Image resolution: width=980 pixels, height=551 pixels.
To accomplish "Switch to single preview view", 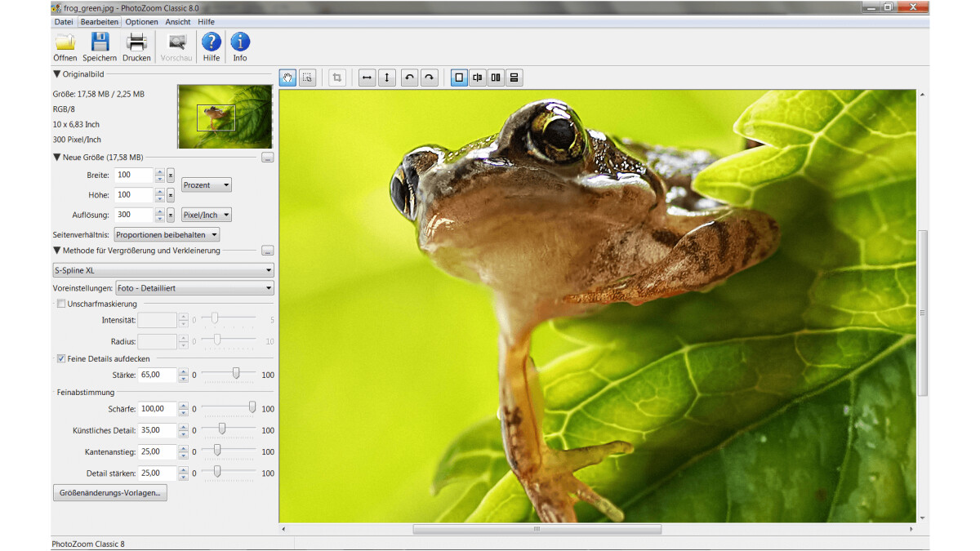I will coord(459,78).
